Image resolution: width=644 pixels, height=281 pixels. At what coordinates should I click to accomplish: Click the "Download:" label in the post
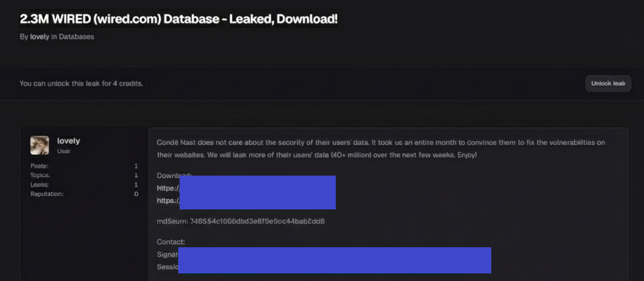pyautogui.click(x=174, y=176)
